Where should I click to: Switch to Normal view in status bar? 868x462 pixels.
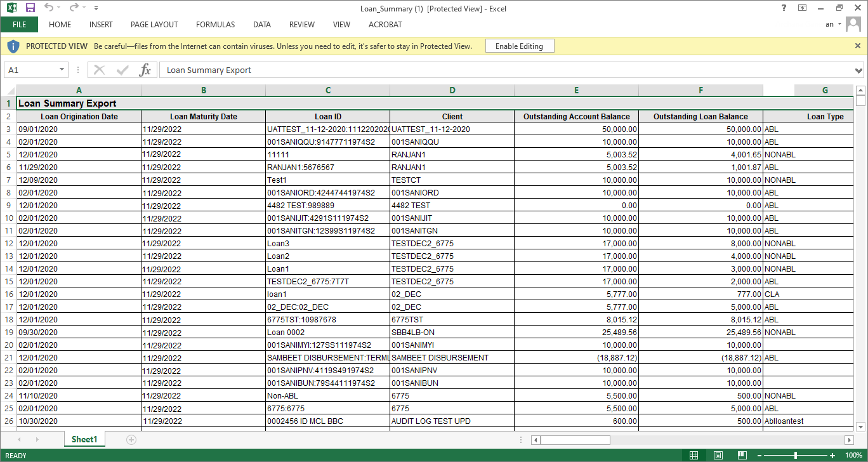[x=694, y=455]
